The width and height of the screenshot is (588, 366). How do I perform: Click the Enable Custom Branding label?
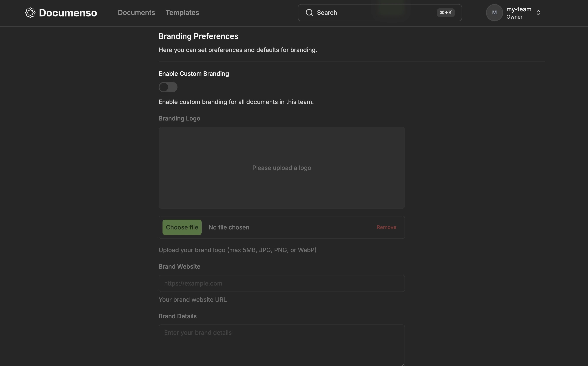click(x=194, y=74)
